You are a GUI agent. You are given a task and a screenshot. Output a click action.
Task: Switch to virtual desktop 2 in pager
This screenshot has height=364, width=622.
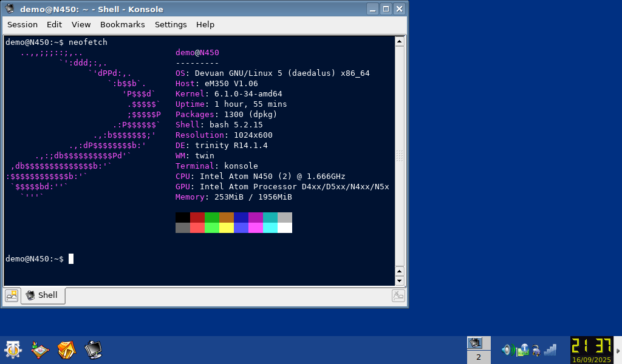[x=479, y=357]
